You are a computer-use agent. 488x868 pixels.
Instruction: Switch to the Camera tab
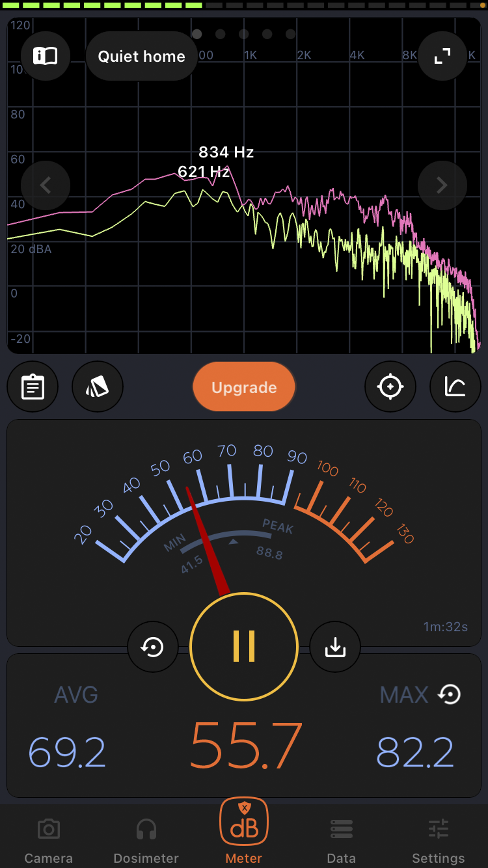(x=49, y=839)
